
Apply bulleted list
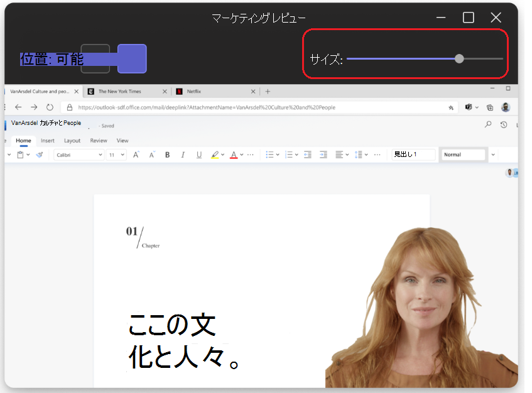click(x=269, y=154)
